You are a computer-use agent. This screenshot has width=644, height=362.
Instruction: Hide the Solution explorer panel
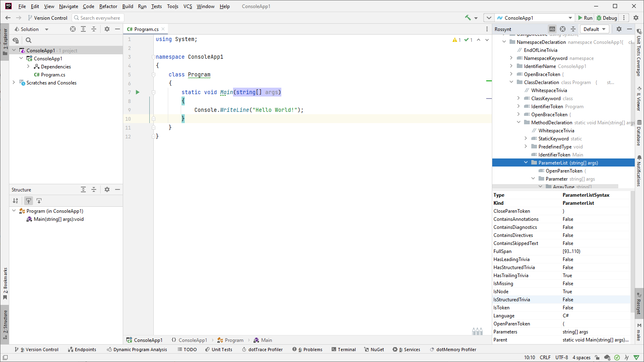click(118, 29)
